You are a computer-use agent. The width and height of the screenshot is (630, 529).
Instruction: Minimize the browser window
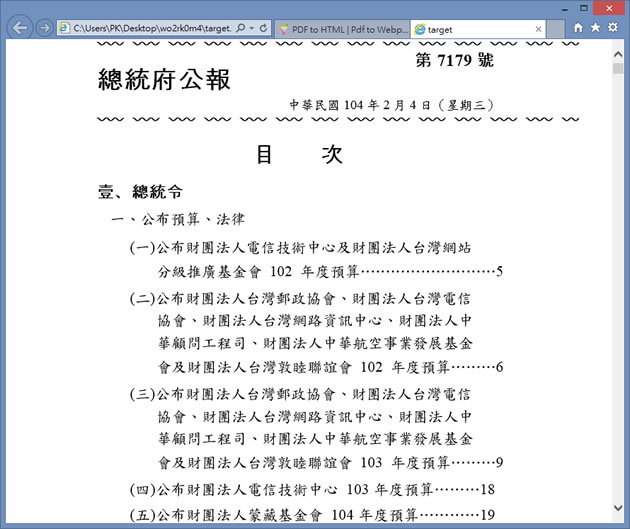click(565, 9)
